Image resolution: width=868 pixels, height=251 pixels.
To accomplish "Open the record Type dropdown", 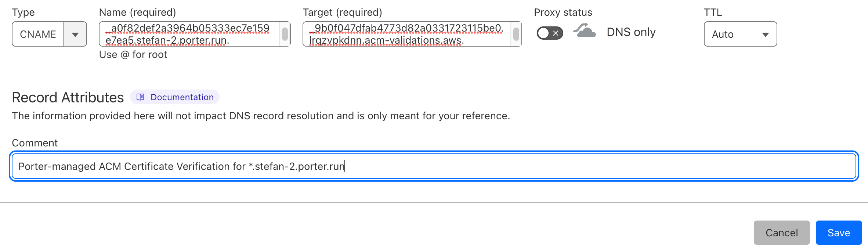I will coord(49,34).
